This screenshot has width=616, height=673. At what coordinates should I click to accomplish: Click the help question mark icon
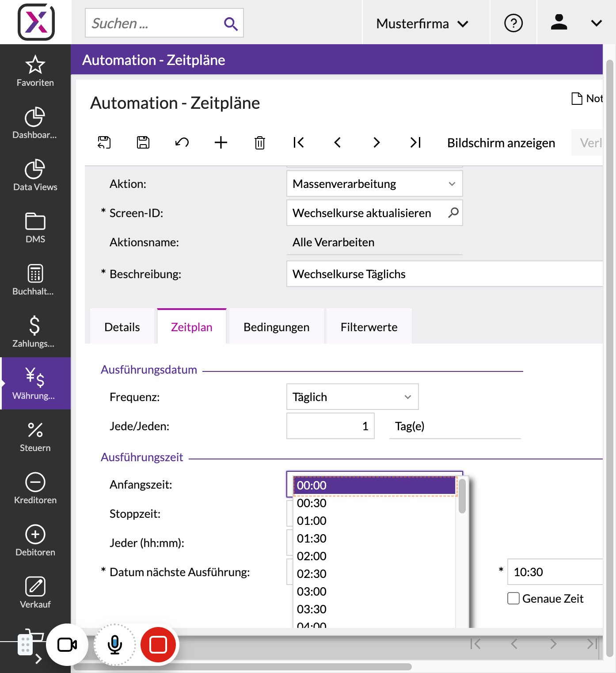pyautogui.click(x=513, y=23)
